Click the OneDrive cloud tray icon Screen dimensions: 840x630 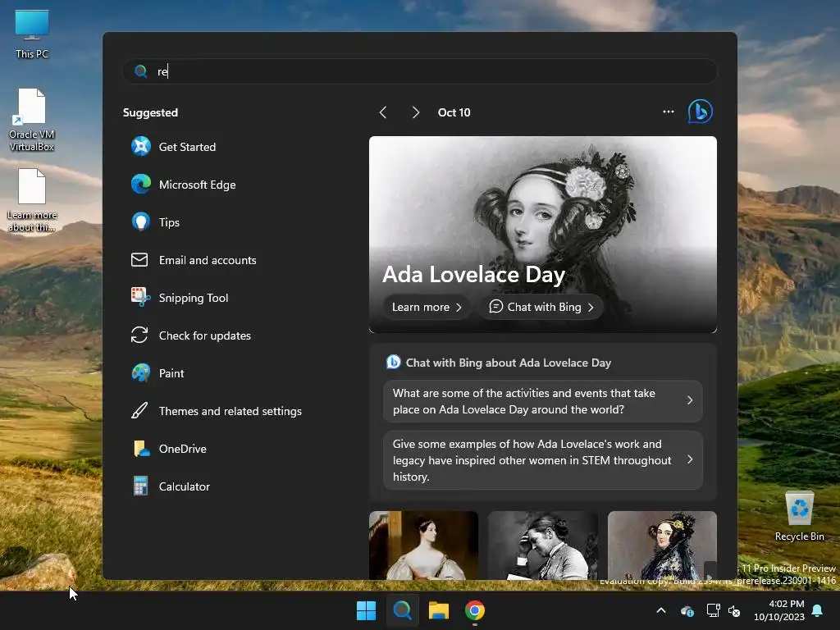(687, 610)
